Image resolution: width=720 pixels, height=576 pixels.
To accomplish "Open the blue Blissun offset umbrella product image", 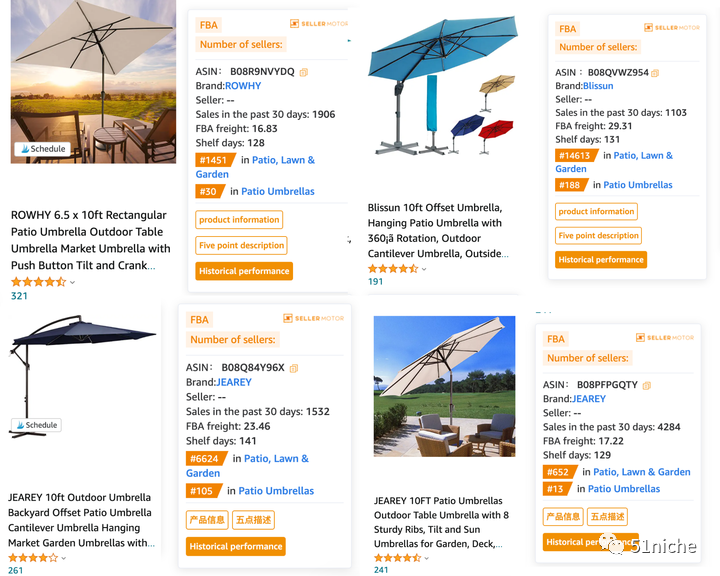I will point(442,89).
